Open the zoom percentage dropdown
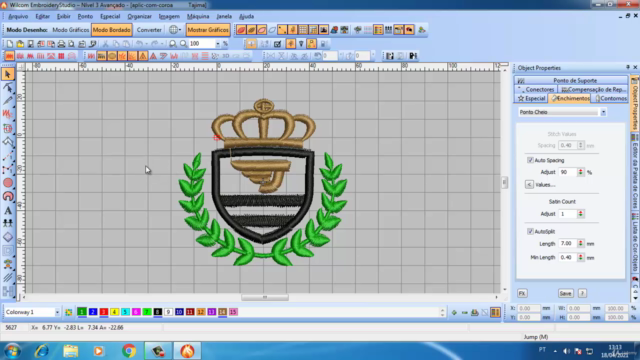640x360 pixels. click(218, 44)
